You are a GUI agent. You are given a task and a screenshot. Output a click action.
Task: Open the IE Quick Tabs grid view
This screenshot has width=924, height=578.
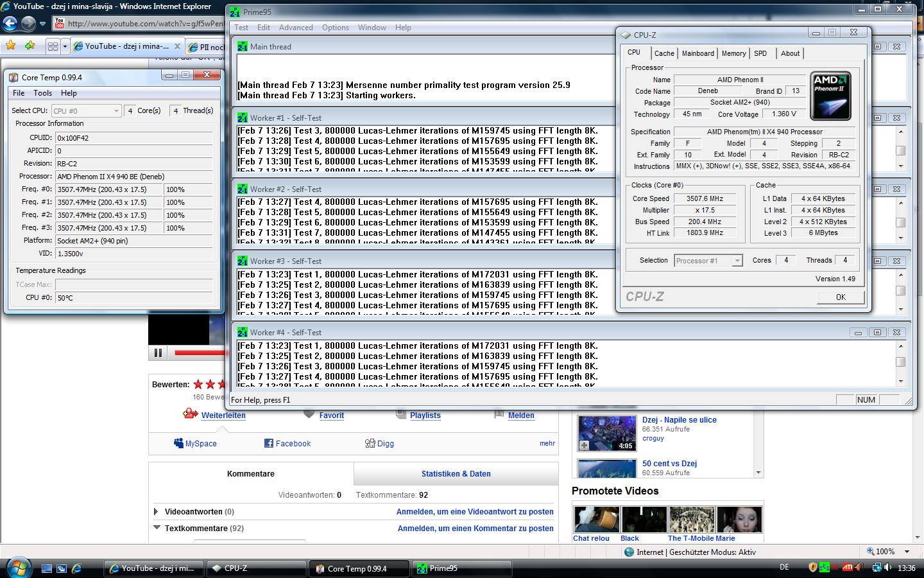tap(53, 46)
